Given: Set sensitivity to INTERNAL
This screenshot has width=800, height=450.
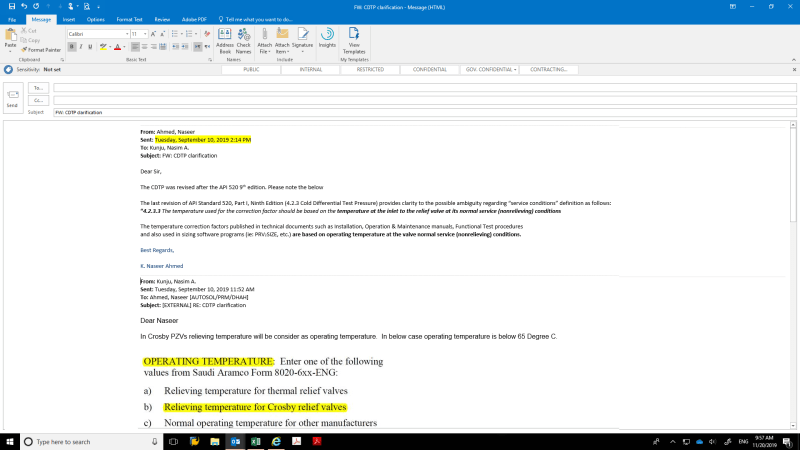Looking at the screenshot, I should pyautogui.click(x=311, y=69).
